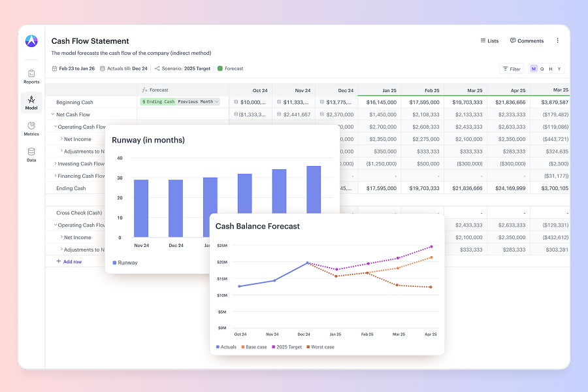Switch the period toggle to H half-yearly

tap(551, 69)
